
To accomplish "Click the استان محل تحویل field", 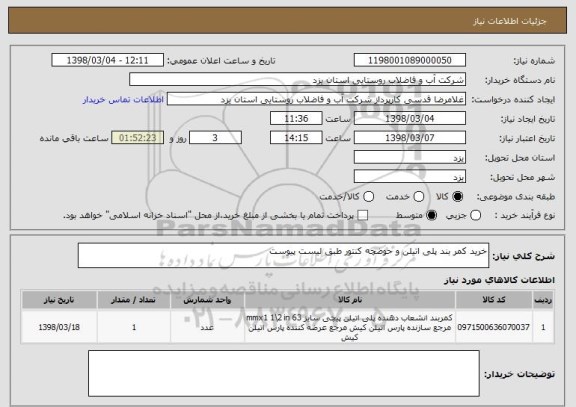I will tap(410, 157).
